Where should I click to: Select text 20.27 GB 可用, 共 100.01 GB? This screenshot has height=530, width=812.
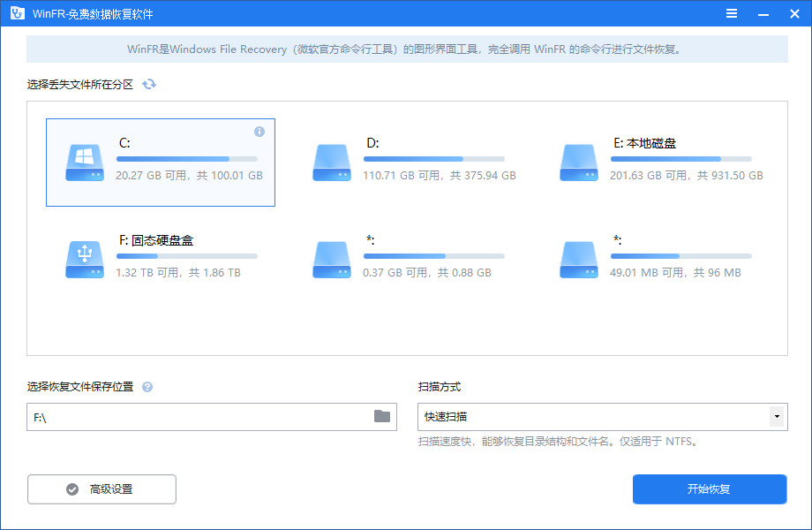189,176
